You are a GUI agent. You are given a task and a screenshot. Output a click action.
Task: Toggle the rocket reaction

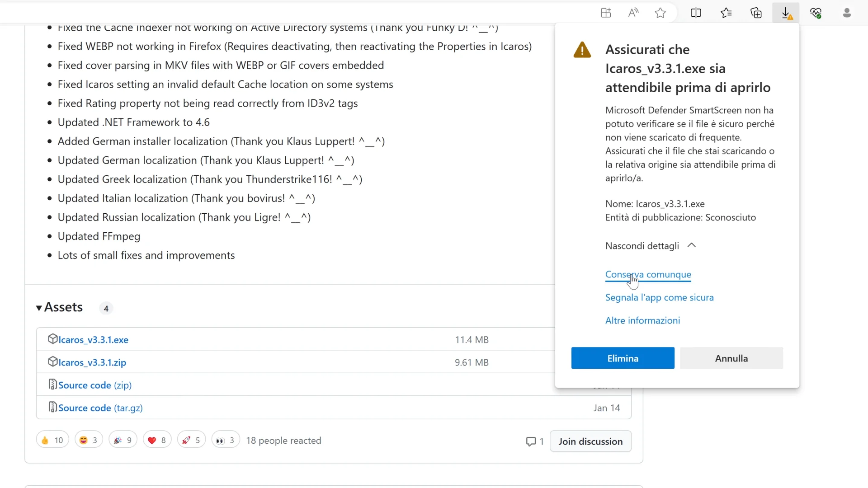tap(191, 440)
